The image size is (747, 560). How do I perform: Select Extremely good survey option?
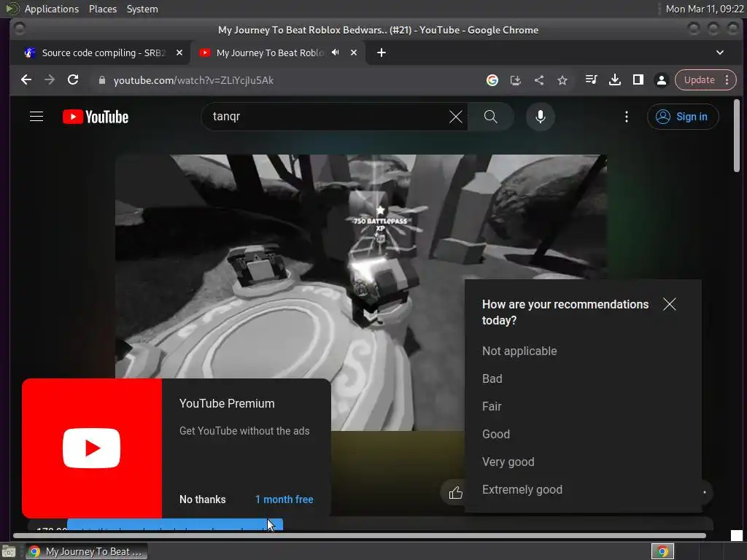pos(522,489)
